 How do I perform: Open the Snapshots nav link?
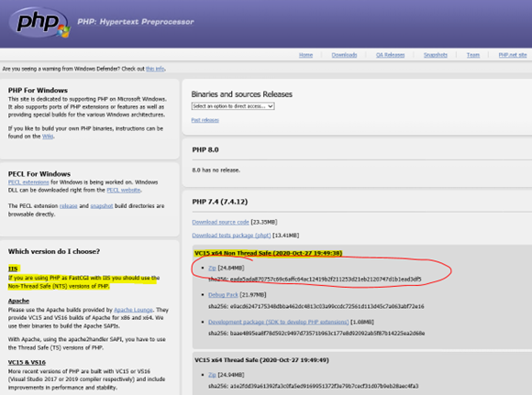[436, 55]
